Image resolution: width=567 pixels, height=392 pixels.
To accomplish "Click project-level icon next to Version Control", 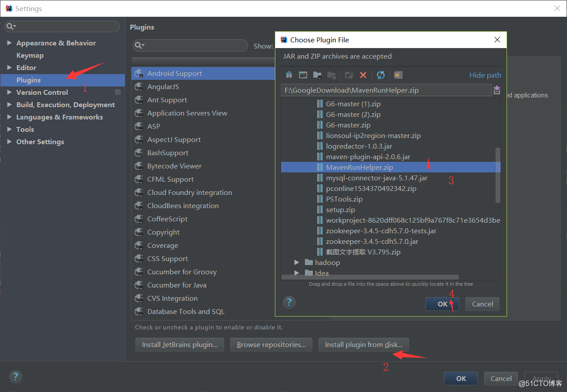I will point(118,92).
